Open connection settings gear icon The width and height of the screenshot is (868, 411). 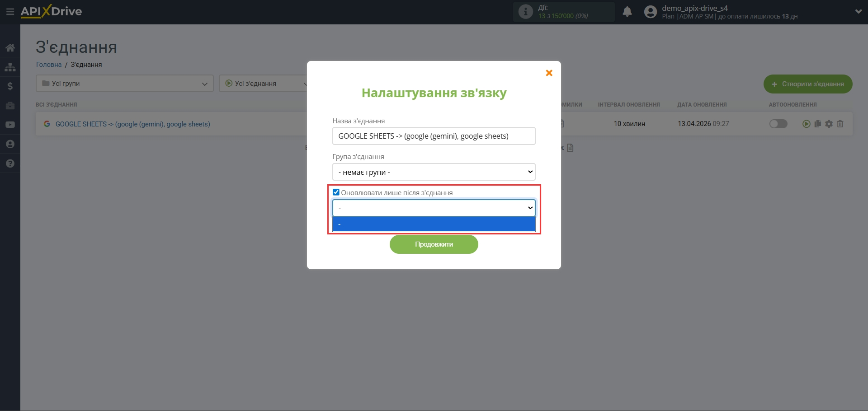coord(829,124)
